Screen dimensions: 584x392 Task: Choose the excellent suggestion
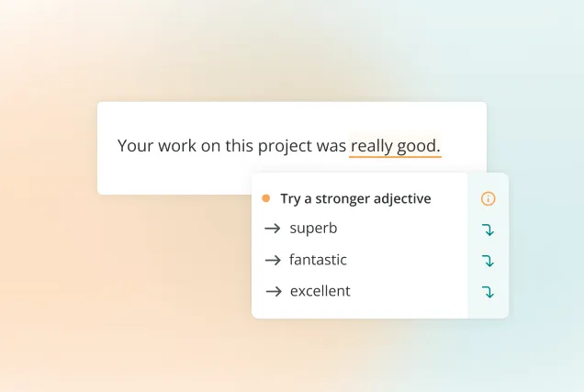[x=320, y=291]
